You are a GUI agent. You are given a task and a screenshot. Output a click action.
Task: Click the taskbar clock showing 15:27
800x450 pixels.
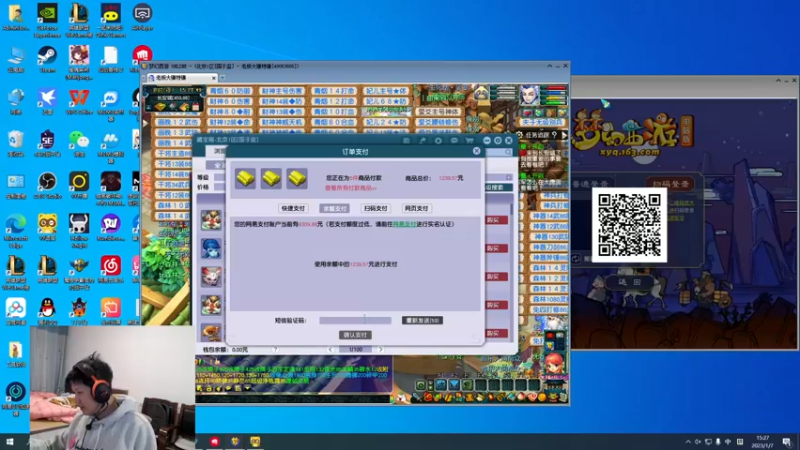[x=763, y=441]
